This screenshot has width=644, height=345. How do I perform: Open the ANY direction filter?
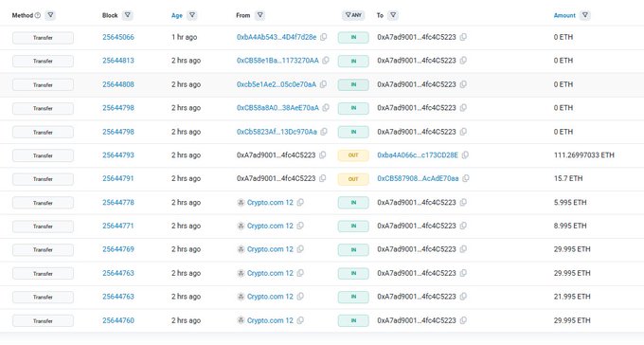click(x=353, y=15)
